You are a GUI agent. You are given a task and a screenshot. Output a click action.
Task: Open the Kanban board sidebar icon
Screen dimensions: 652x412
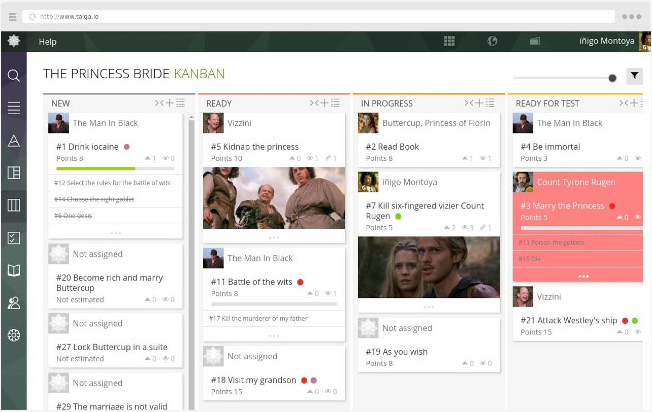pyautogui.click(x=13, y=205)
